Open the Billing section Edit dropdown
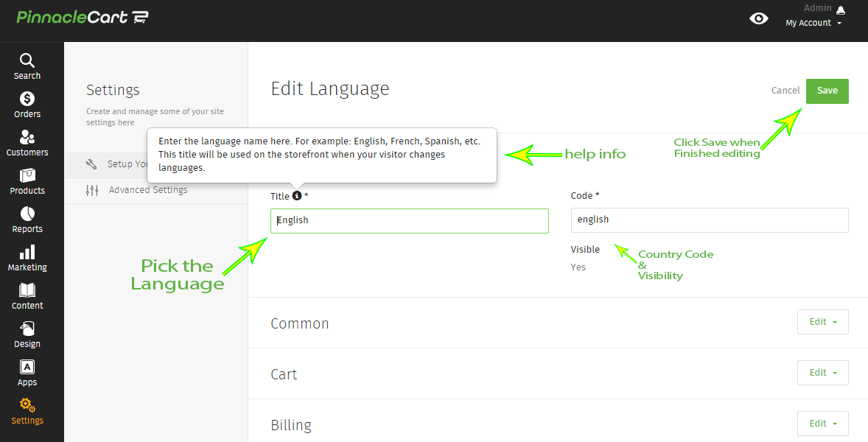Image resolution: width=868 pixels, height=442 pixels. coord(822,424)
